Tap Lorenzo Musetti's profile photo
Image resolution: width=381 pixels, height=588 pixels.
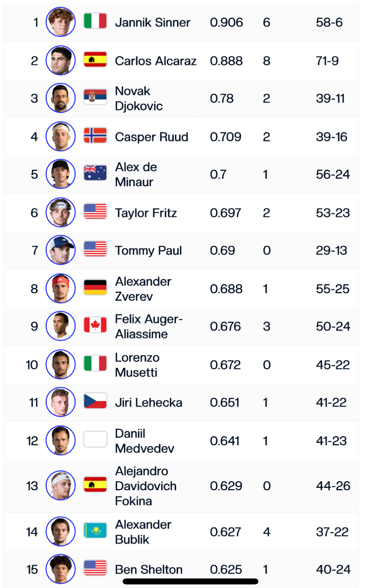point(61,365)
